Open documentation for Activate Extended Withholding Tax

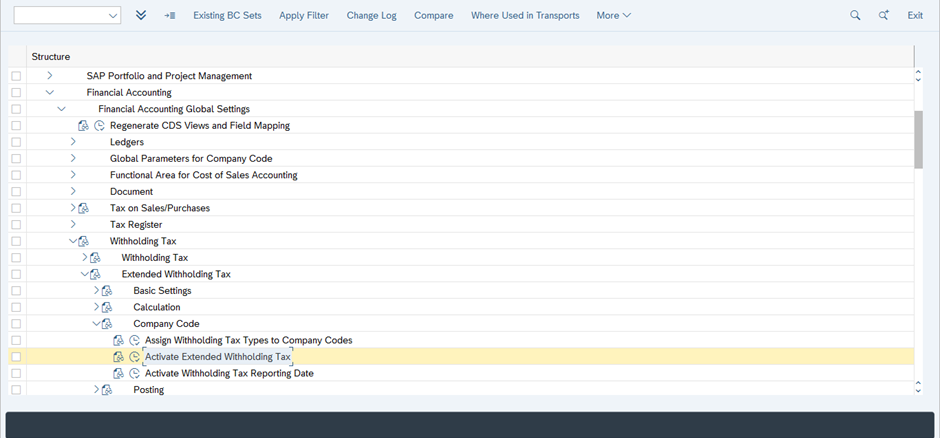click(119, 357)
